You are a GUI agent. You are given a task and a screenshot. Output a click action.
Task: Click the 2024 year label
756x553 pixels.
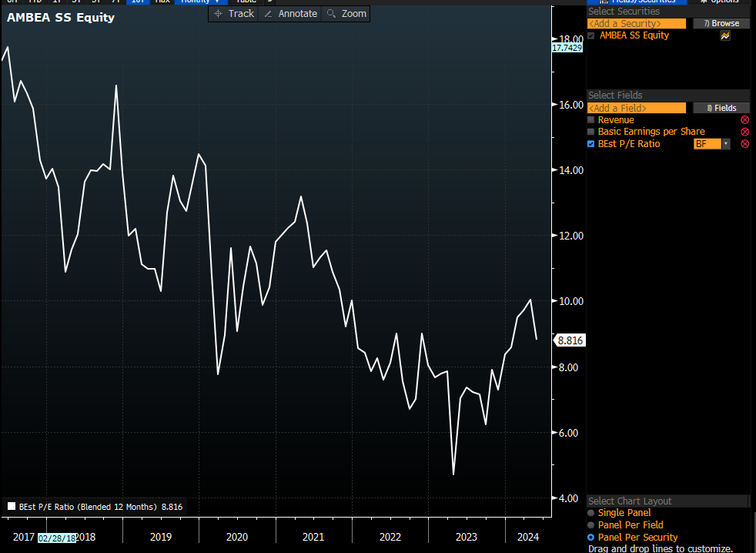(528, 537)
